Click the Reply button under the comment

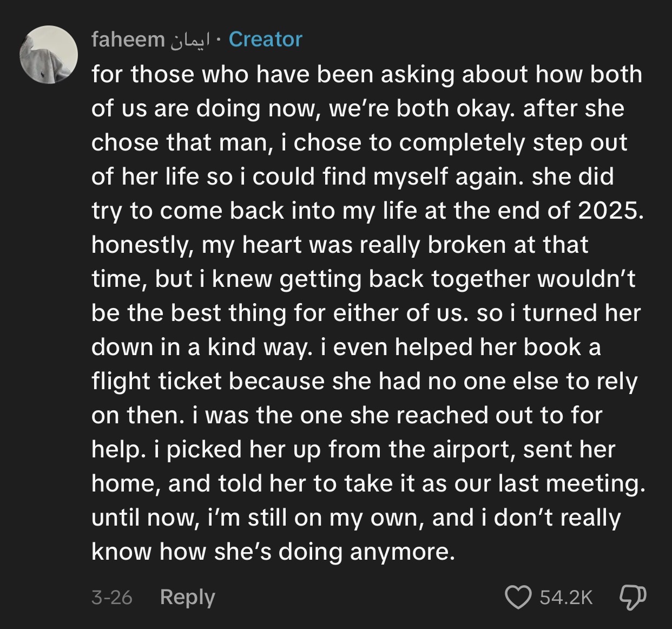click(x=188, y=597)
